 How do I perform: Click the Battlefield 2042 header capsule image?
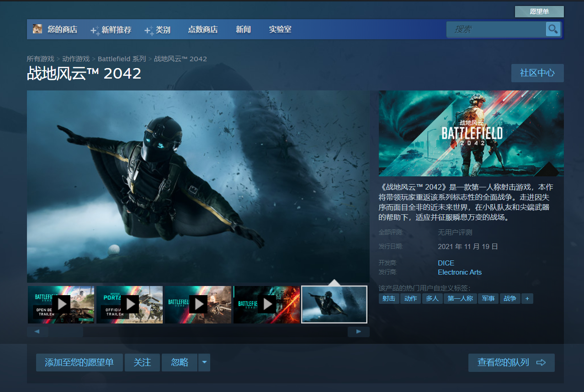point(471,133)
